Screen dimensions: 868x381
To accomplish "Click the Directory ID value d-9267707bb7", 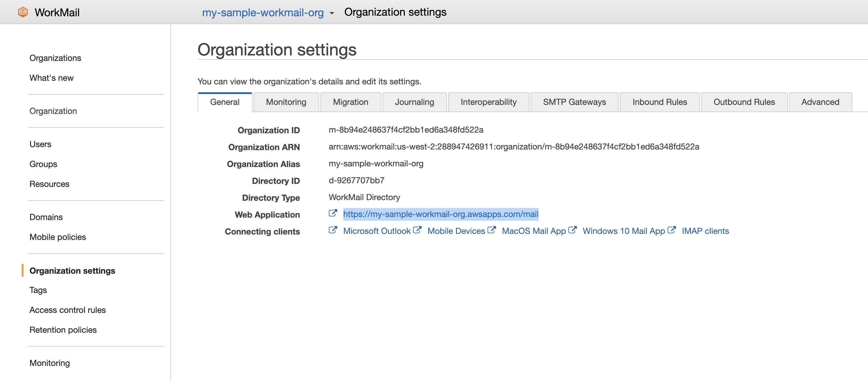I will pos(357,180).
